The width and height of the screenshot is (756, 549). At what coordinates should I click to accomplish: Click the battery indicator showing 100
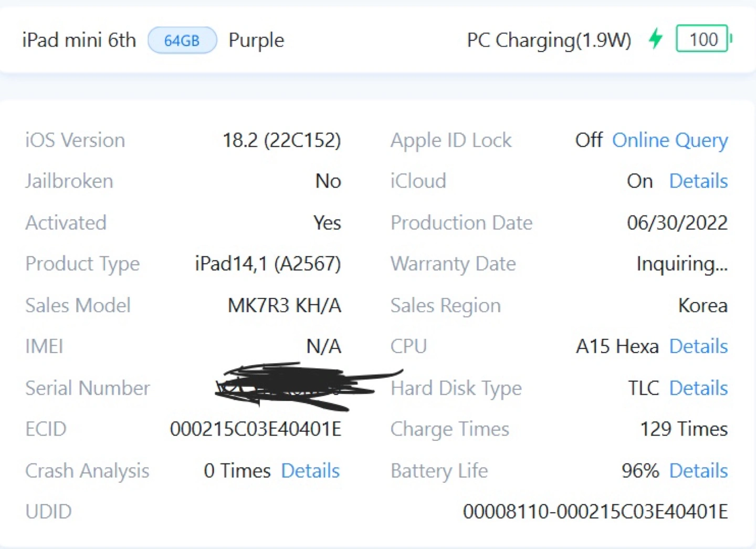(704, 38)
